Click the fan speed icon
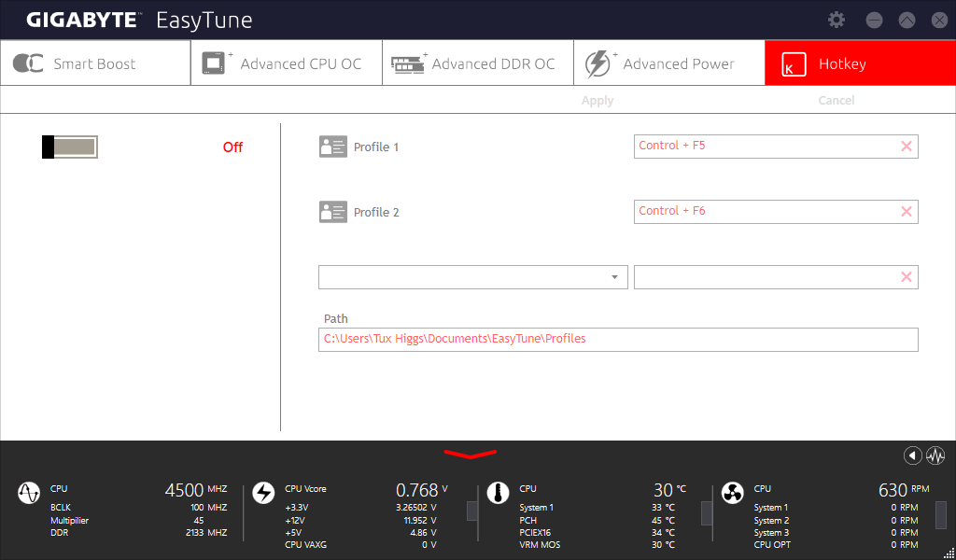This screenshot has width=956, height=560. point(732,493)
